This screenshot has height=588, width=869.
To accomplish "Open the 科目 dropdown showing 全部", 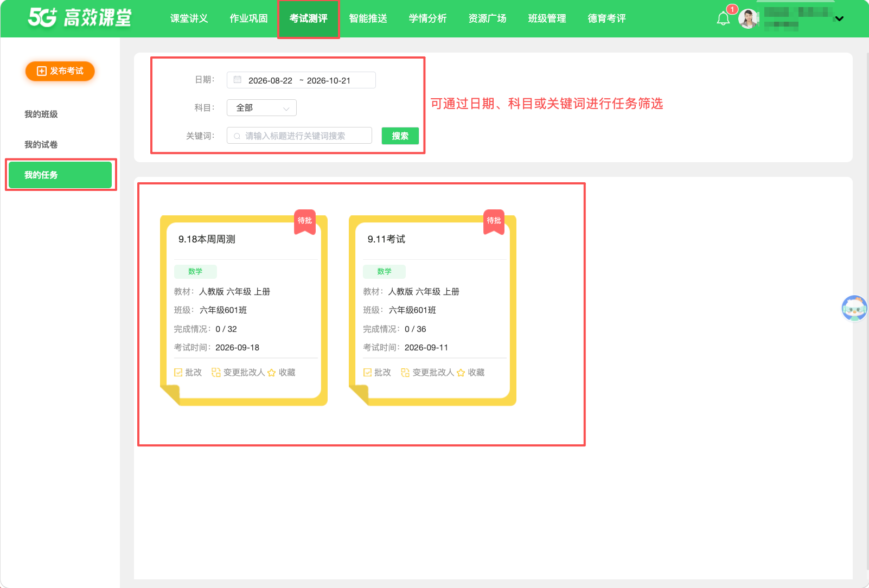I will point(261,108).
